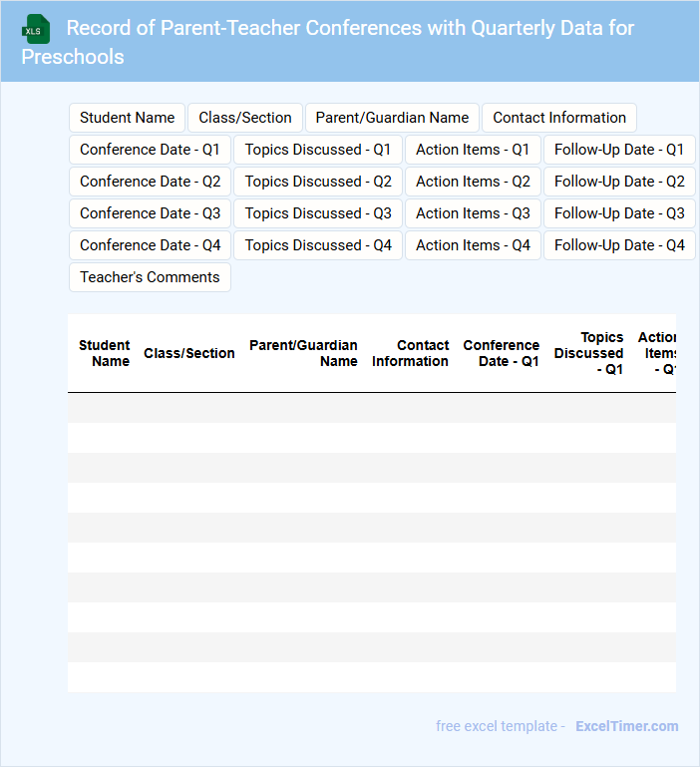This screenshot has width=700, height=767.
Task: Click the green XLS file icon
Action: pyautogui.click(x=37, y=29)
